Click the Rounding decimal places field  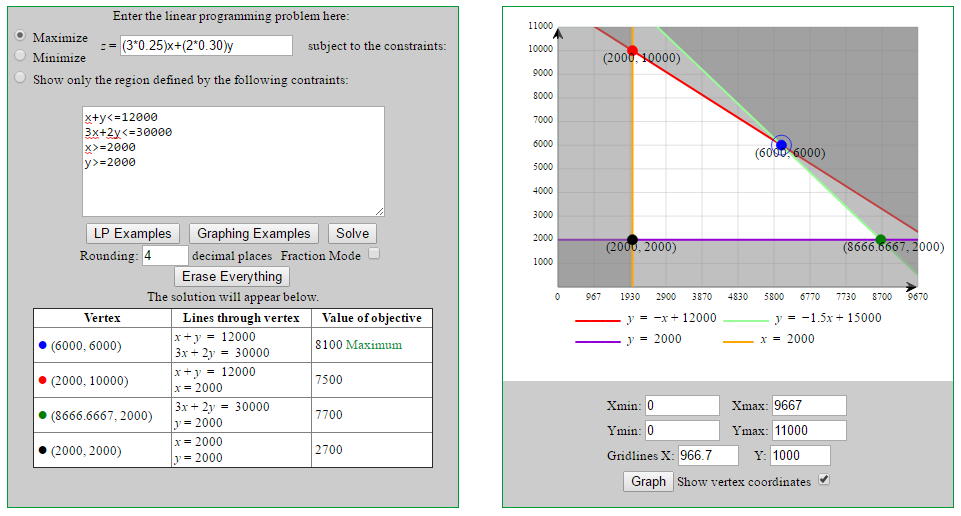click(x=165, y=256)
